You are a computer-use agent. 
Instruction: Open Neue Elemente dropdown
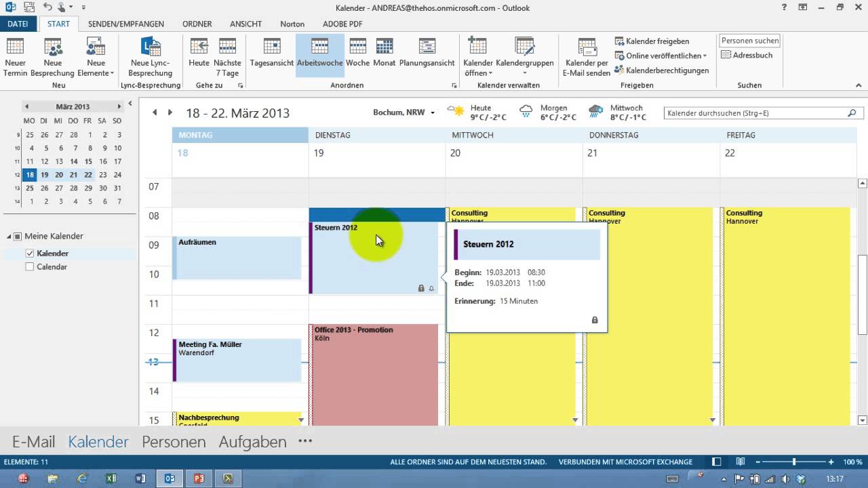(x=96, y=57)
